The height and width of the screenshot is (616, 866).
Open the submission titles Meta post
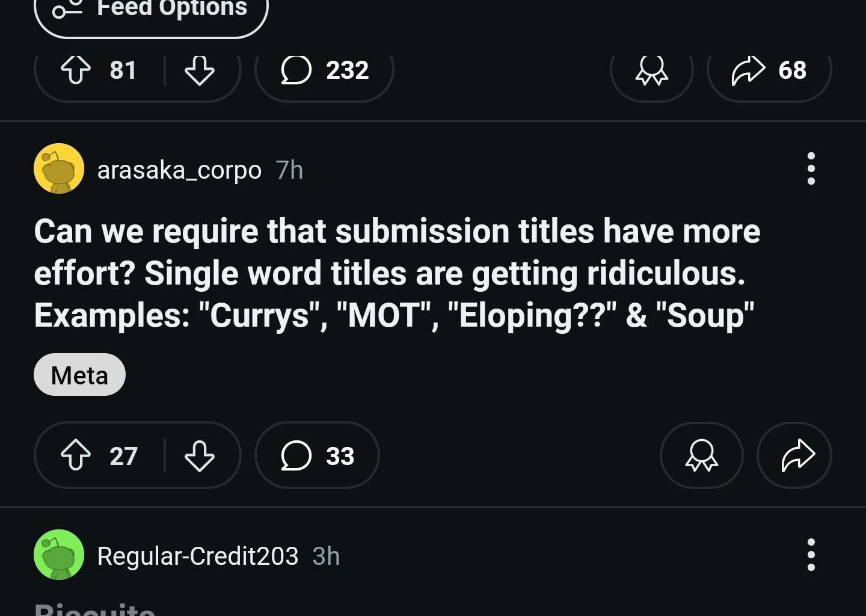[x=397, y=274]
